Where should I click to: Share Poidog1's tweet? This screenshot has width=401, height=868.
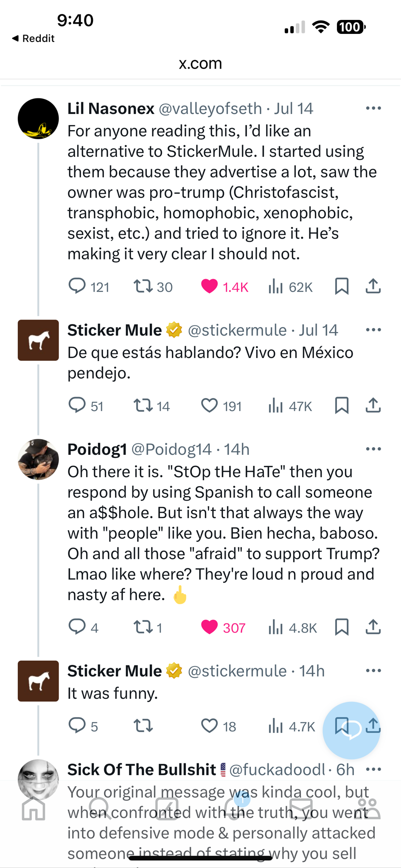pyautogui.click(x=373, y=627)
